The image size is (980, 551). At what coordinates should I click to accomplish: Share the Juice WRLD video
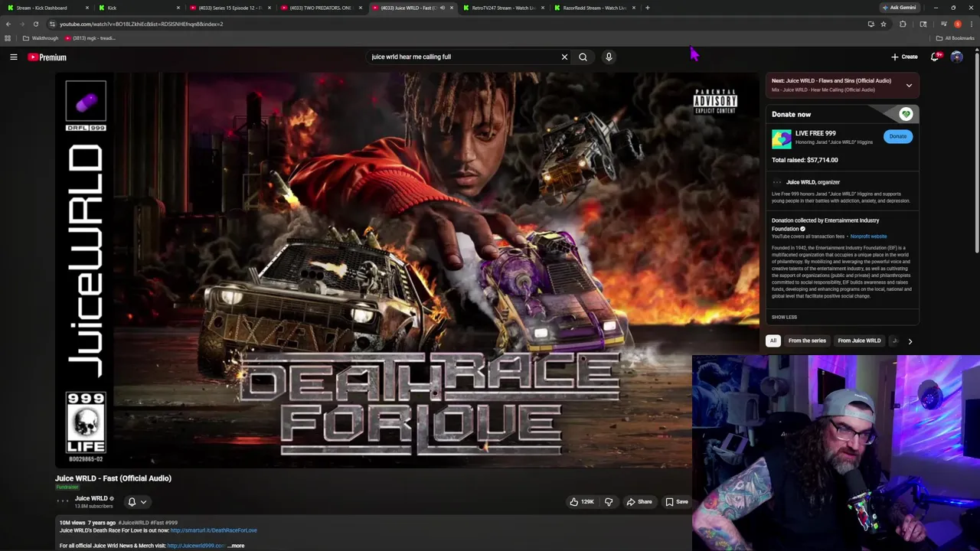click(639, 502)
